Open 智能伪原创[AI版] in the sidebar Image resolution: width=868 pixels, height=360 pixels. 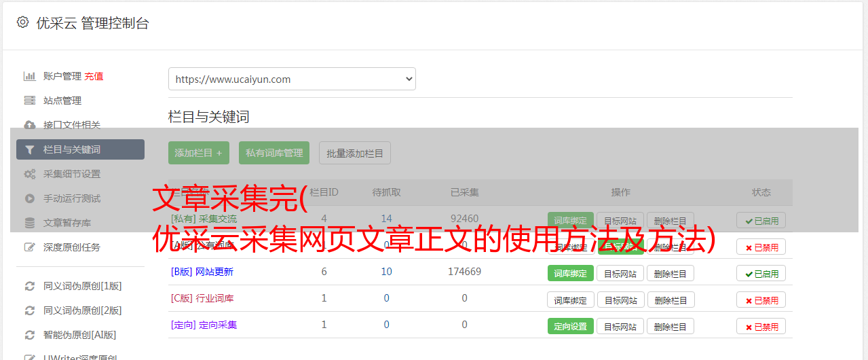(x=80, y=335)
